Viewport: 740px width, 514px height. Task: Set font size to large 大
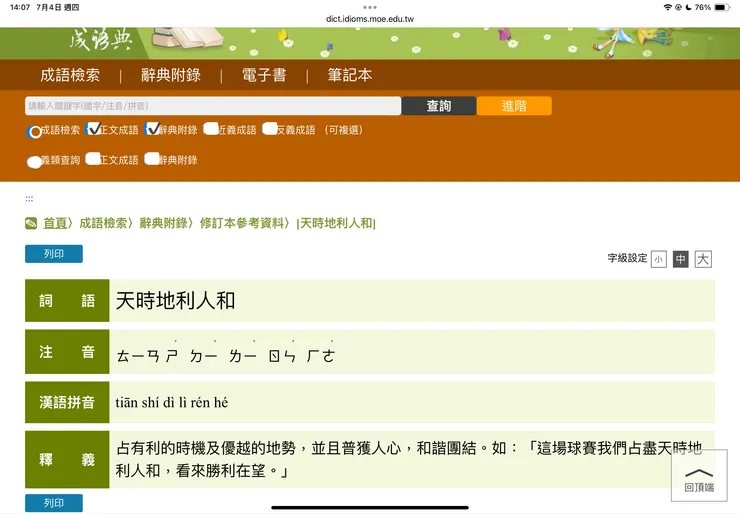[703, 259]
